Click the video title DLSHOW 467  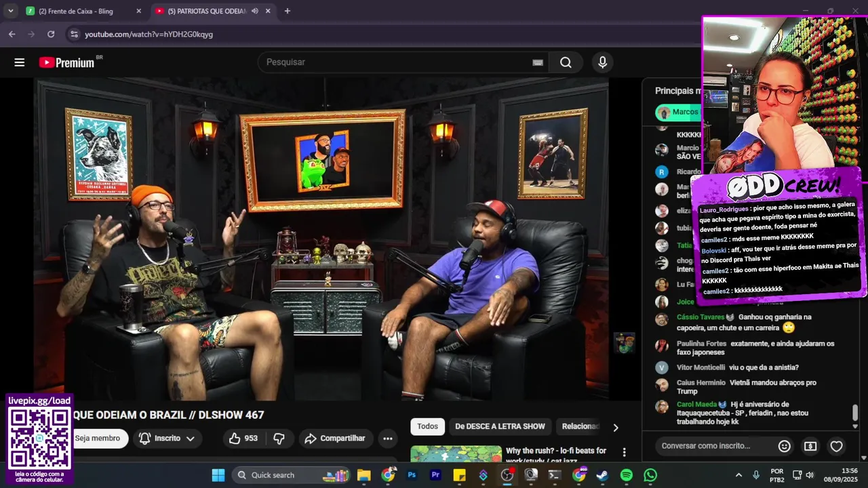click(x=169, y=415)
